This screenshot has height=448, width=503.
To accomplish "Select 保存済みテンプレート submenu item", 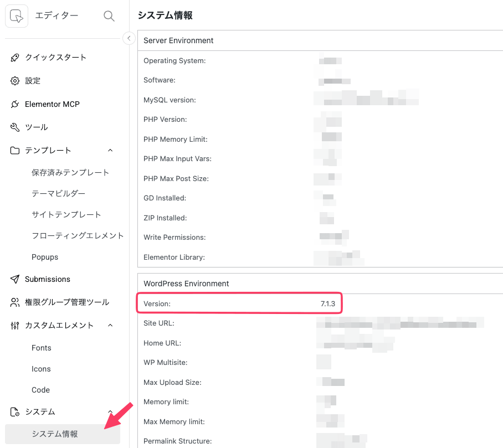I will 70,173.
